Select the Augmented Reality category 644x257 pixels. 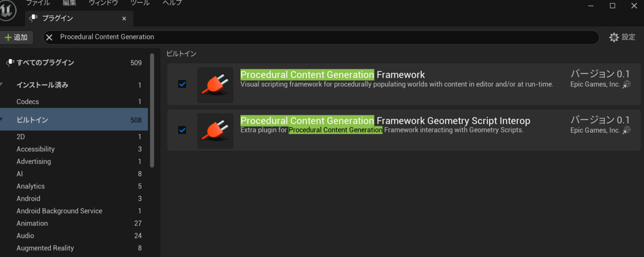click(74, 248)
